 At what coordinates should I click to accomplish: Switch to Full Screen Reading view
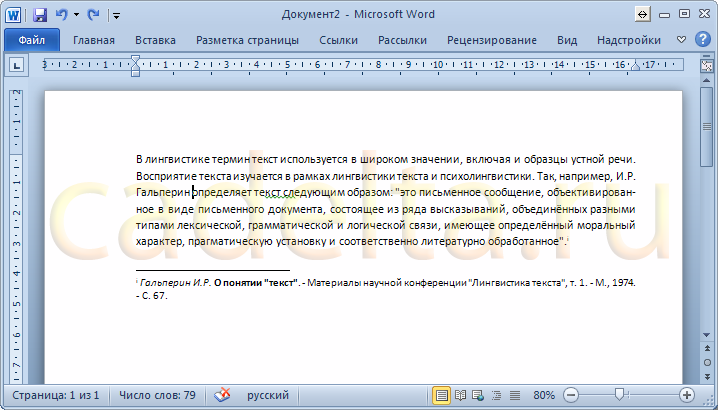coord(459,395)
